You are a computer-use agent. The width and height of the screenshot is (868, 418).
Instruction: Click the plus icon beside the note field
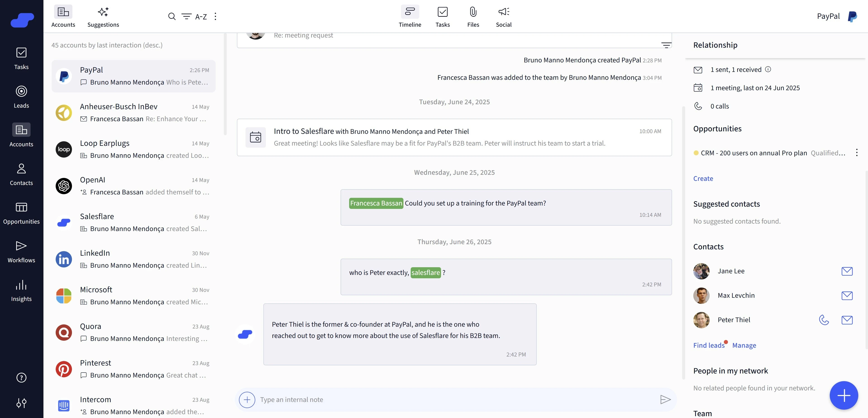coord(247,399)
